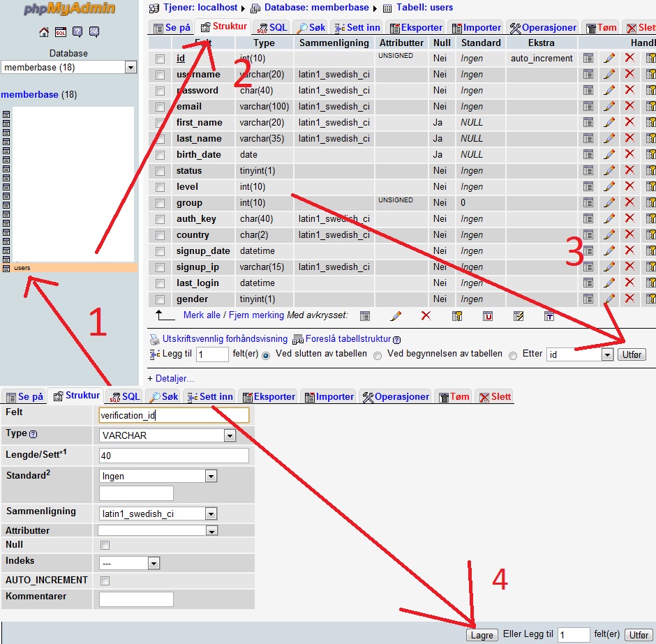Enable the AUTO_INCREMENT checkbox
Screen dimensions: 656x644
tap(105, 581)
